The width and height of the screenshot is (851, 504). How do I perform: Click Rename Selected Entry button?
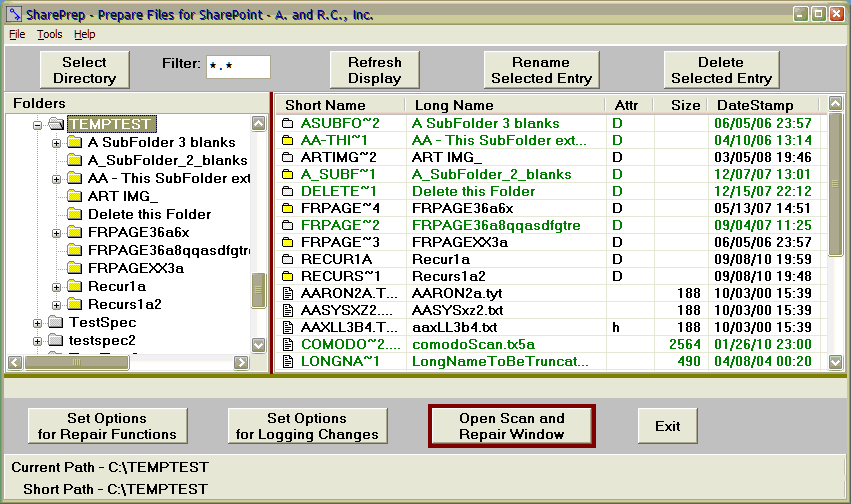[541, 70]
